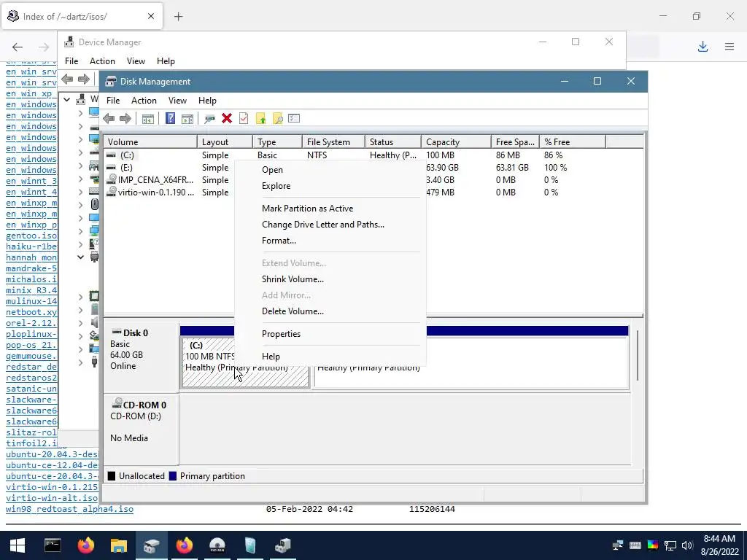747x560 pixels.
Task: Click folder with green arrow toolbar icon
Action: (260, 119)
